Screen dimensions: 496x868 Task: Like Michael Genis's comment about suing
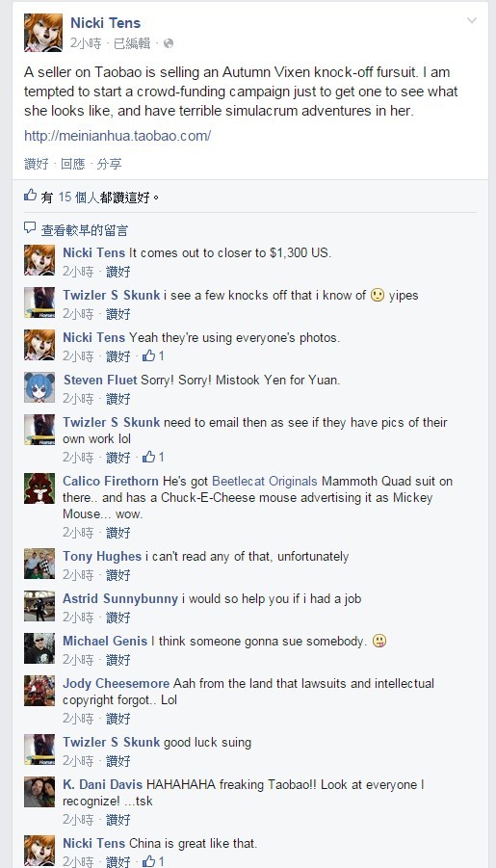tap(117, 659)
